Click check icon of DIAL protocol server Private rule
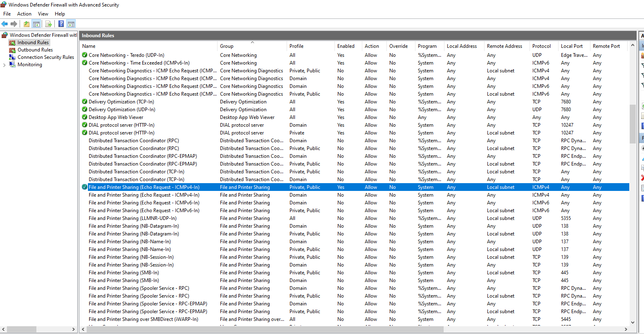644x334 pixels. pyautogui.click(x=85, y=132)
